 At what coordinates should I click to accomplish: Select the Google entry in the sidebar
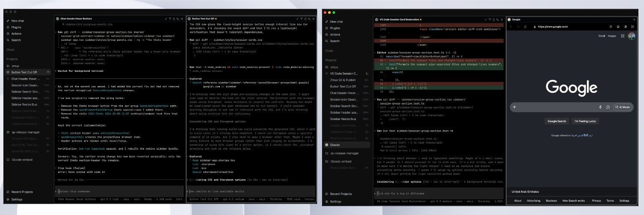pyautogui.click(x=347, y=145)
